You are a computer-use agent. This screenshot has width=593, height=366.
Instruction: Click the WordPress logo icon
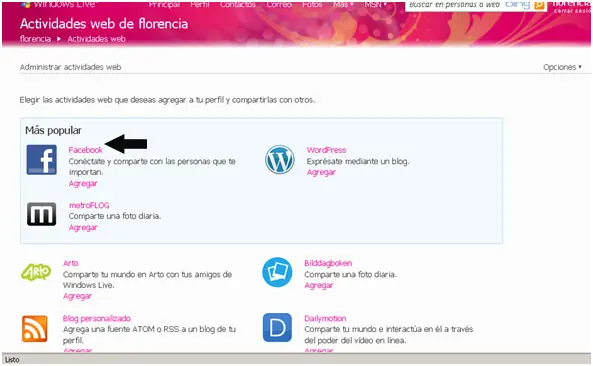point(279,160)
